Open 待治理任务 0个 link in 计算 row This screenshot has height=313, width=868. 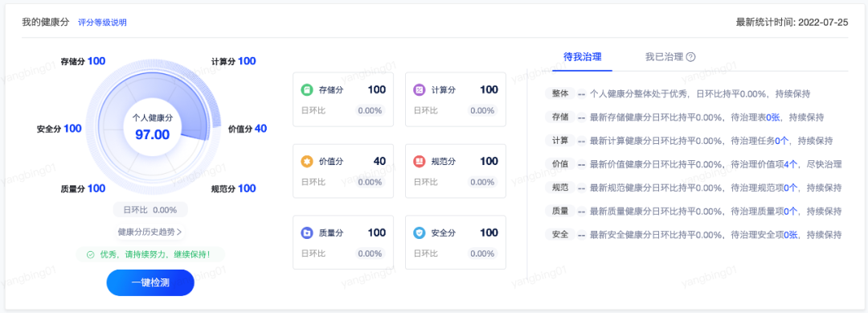[782, 141]
